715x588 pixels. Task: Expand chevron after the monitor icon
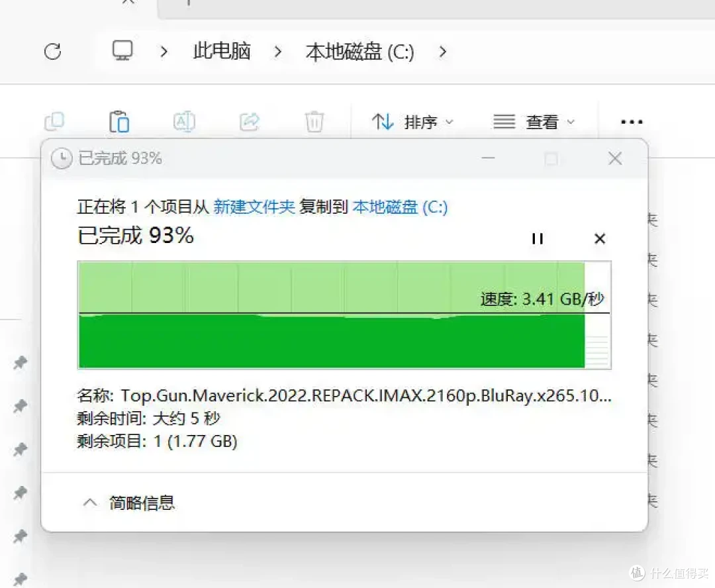tap(164, 52)
